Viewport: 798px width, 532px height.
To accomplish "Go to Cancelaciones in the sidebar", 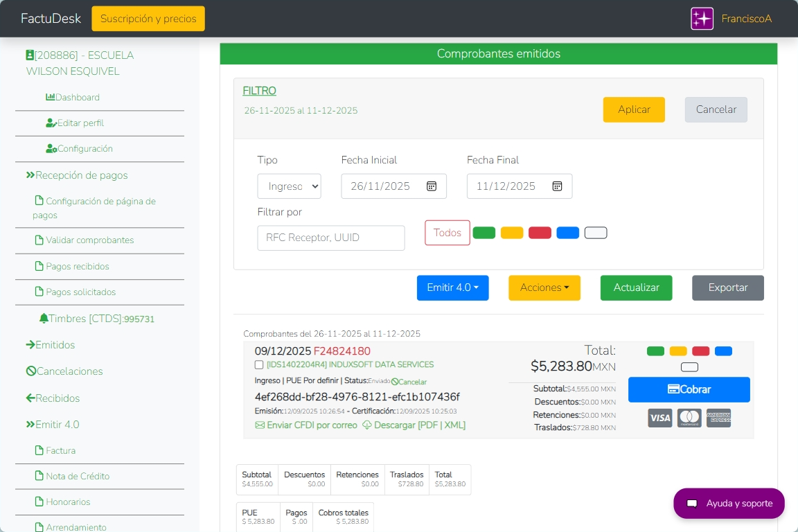I will 69,371.
